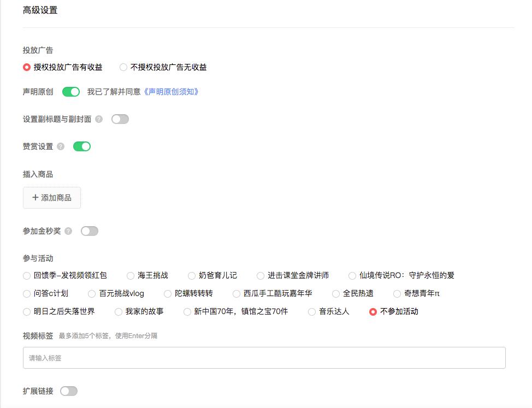
Task: Disable the 声明原创 toggle
Action: (x=72, y=92)
